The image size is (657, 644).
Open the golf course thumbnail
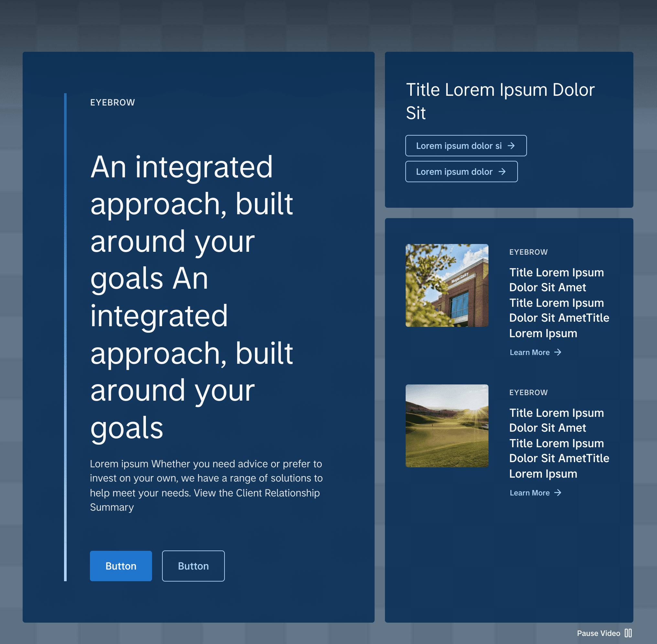(447, 426)
